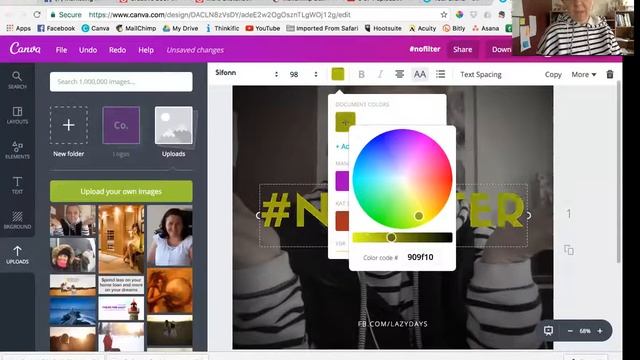Click the text color swatch in toolbar
Image resolution: width=640 pixels, height=360 pixels.
point(338,74)
